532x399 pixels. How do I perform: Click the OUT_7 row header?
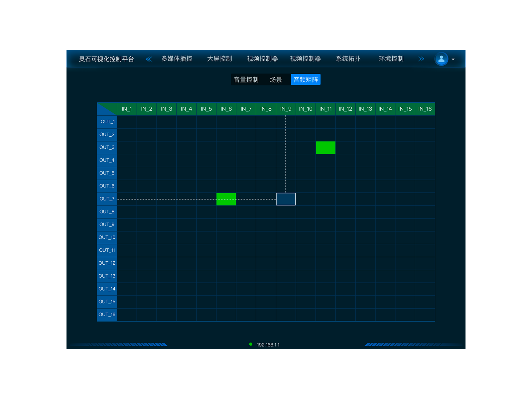(107, 199)
